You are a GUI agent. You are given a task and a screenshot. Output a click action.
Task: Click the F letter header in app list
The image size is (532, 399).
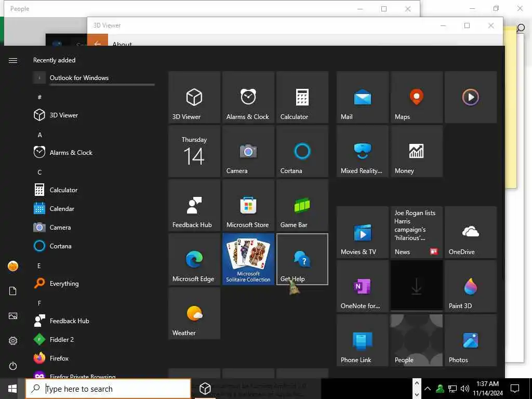coord(39,303)
